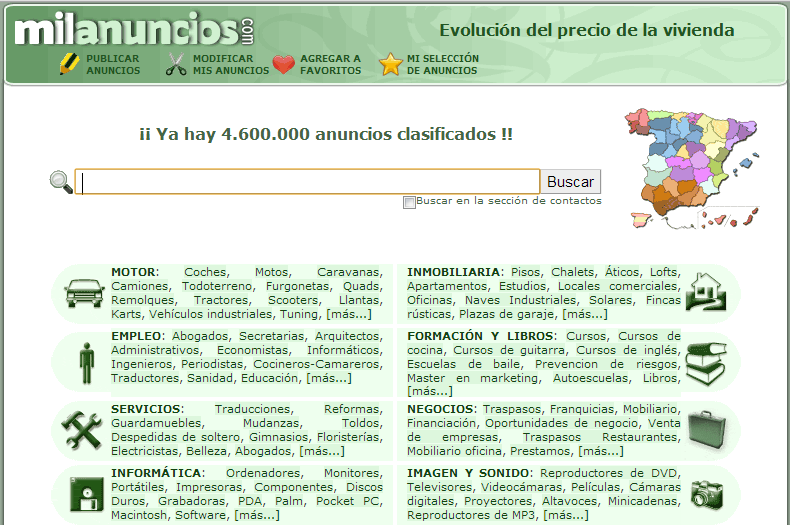This screenshot has height=525, width=790.
Task: Open the Plazas de garaje link
Action: point(506,314)
